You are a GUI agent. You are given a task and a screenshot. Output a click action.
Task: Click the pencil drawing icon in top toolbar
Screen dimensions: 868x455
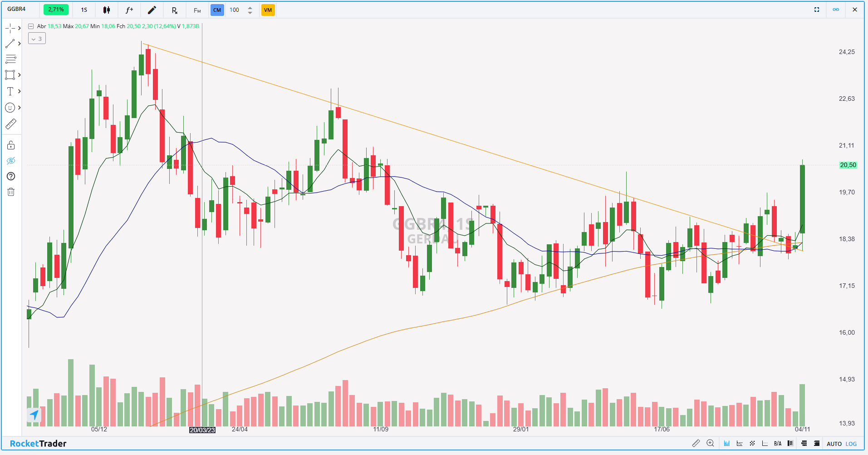pos(152,10)
